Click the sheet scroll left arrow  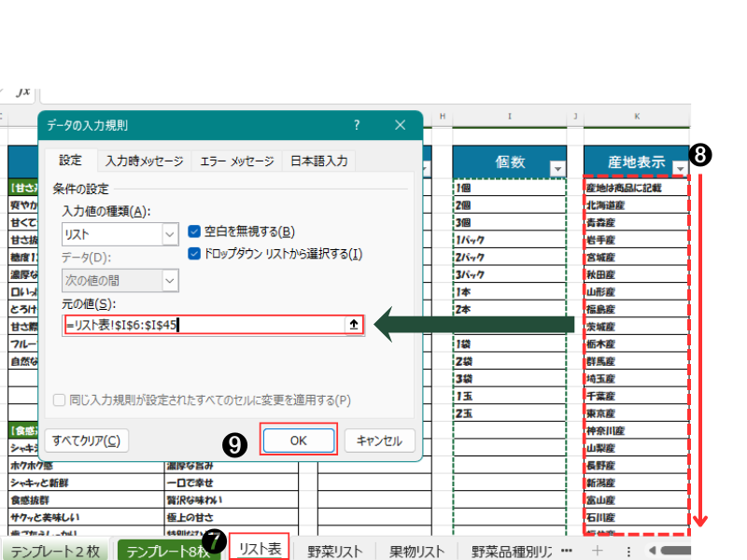[x=653, y=550]
